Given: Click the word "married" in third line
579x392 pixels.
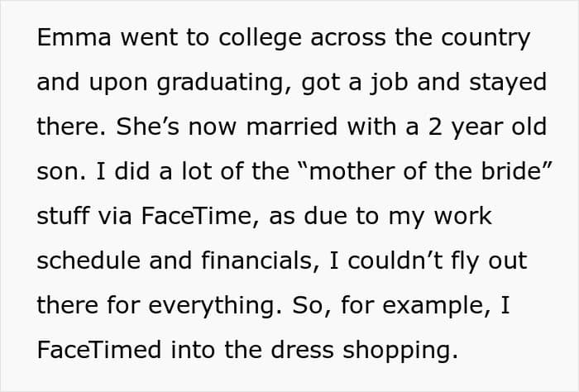Looking at the screenshot, I should (292, 127).
